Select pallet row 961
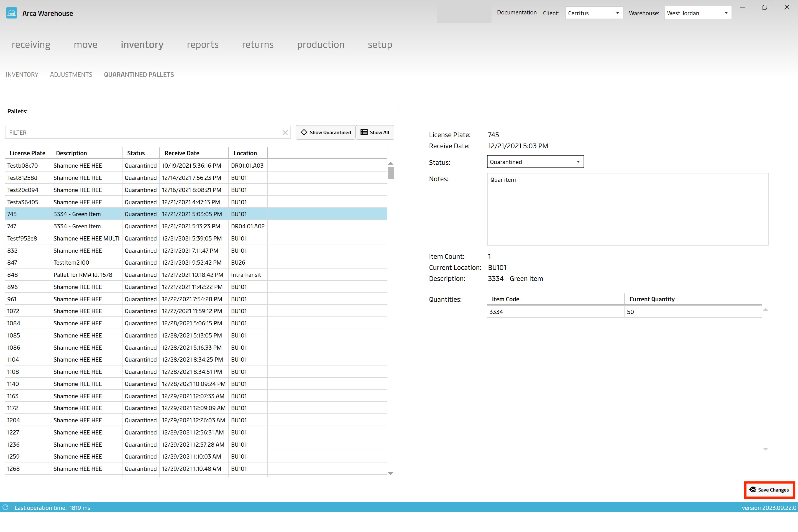The height and width of the screenshot is (532, 798). pos(196,299)
